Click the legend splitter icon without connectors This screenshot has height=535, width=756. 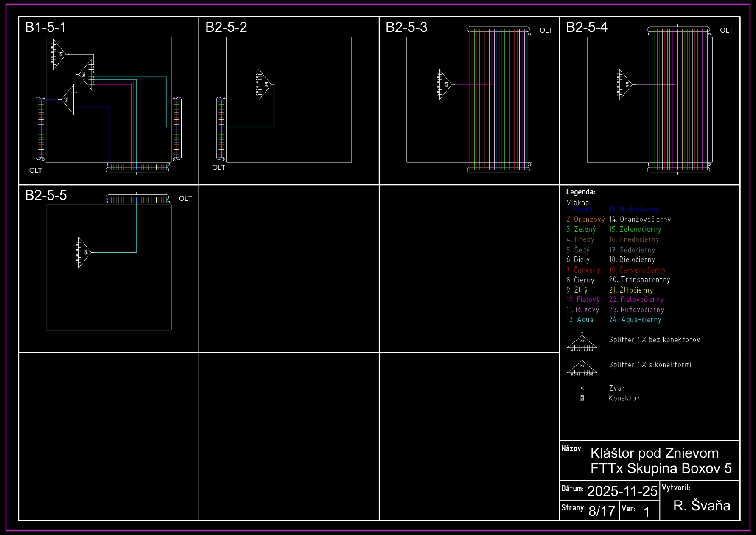[x=582, y=342]
